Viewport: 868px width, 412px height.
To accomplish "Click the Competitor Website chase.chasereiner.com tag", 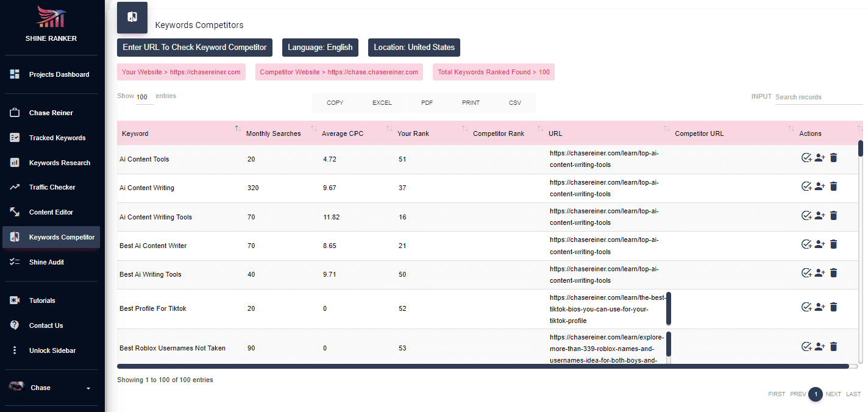I will pos(339,72).
